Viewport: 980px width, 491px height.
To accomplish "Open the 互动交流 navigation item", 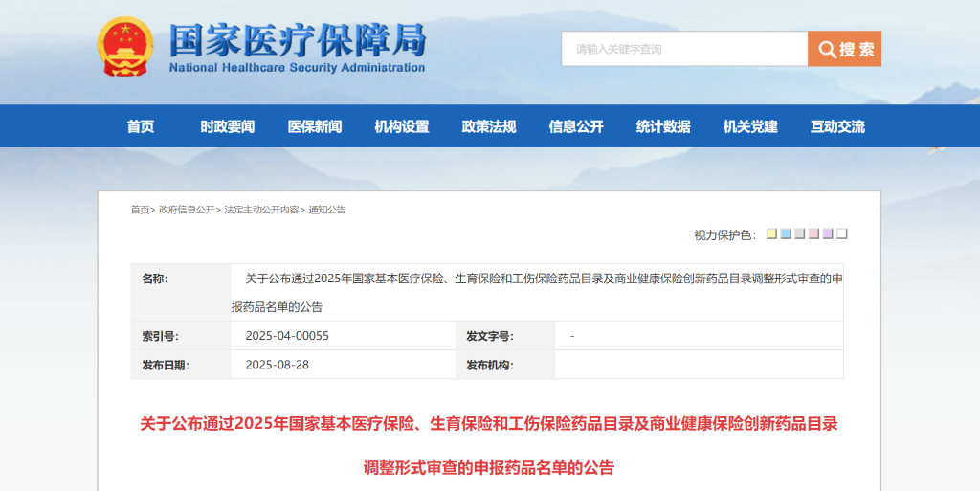I will coord(837,126).
